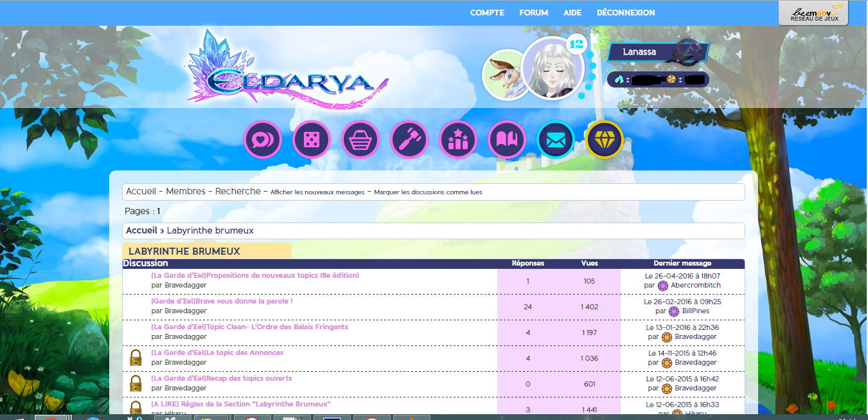This screenshot has width=868, height=420.
Task: Open the FORUM menu
Action: pos(534,13)
